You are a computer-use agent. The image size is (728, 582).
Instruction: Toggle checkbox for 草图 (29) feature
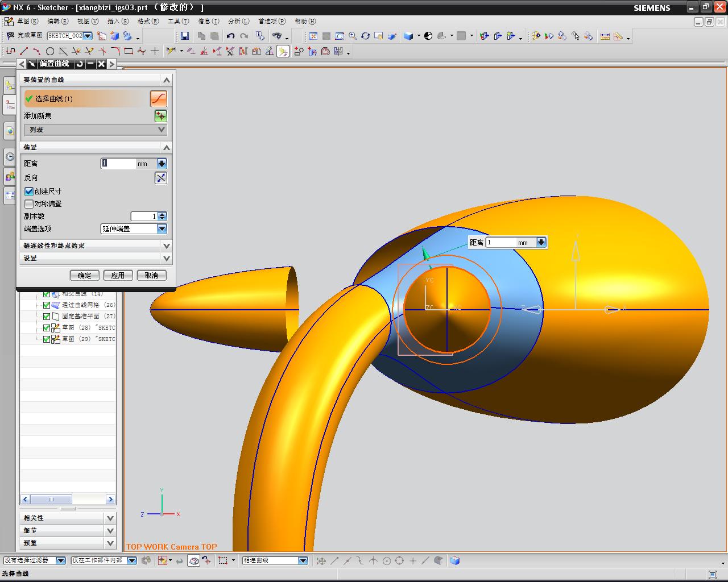pos(47,339)
